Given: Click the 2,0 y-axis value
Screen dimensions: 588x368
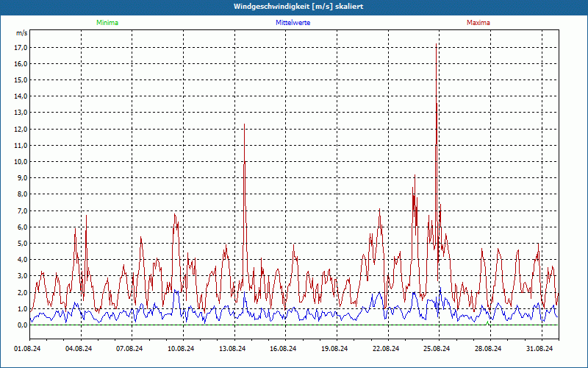Looking at the screenshot, I should [x=23, y=292].
